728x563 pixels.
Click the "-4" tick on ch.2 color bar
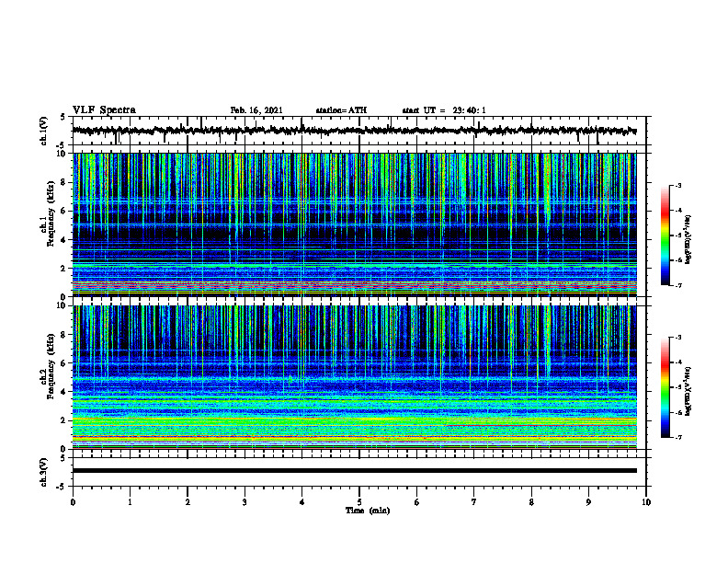(x=678, y=362)
